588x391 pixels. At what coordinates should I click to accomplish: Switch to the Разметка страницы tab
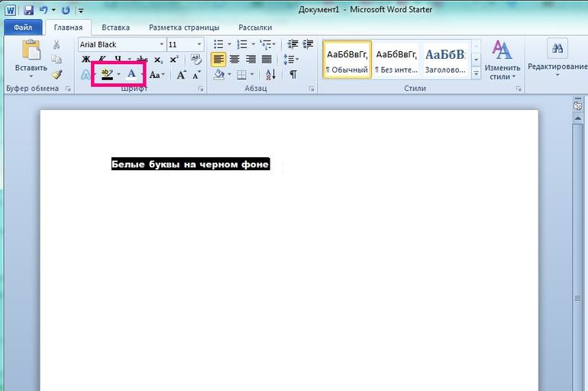[183, 27]
